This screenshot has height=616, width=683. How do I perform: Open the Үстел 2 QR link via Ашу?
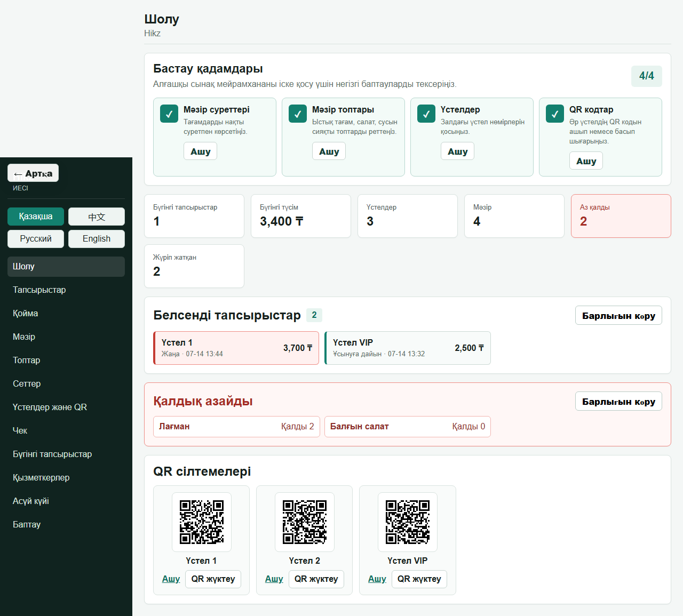pos(274,579)
